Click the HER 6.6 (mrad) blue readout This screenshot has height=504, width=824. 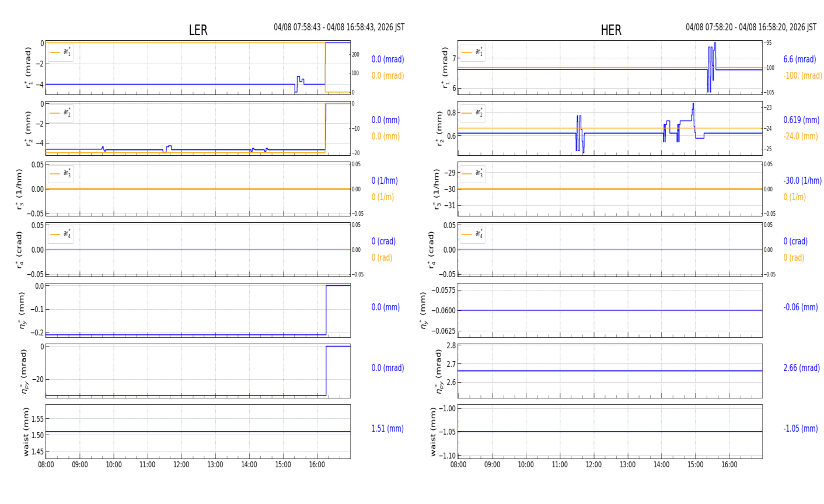coord(799,60)
